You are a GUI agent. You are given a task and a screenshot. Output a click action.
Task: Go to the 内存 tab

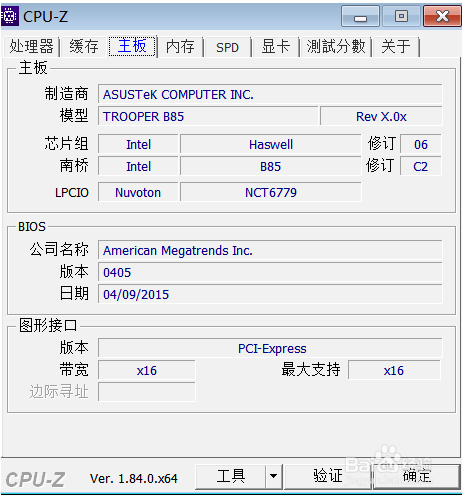click(180, 46)
